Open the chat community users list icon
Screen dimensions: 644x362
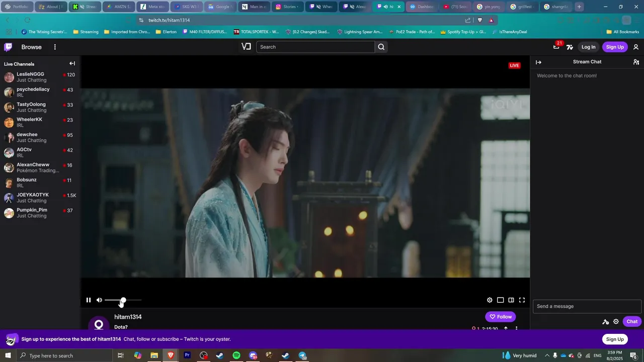636,62
